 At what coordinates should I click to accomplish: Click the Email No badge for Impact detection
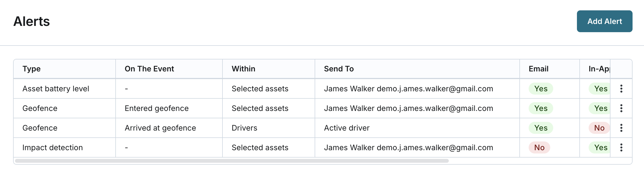pos(539,147)
